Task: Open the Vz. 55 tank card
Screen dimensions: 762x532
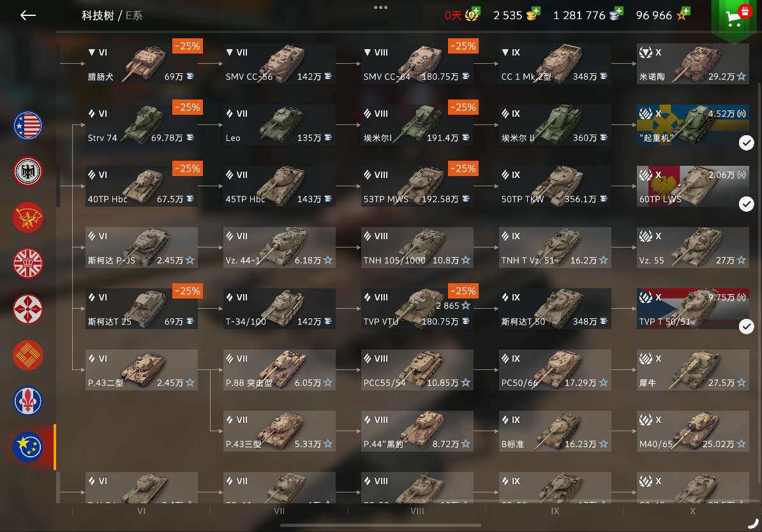Action: (692, 248)
